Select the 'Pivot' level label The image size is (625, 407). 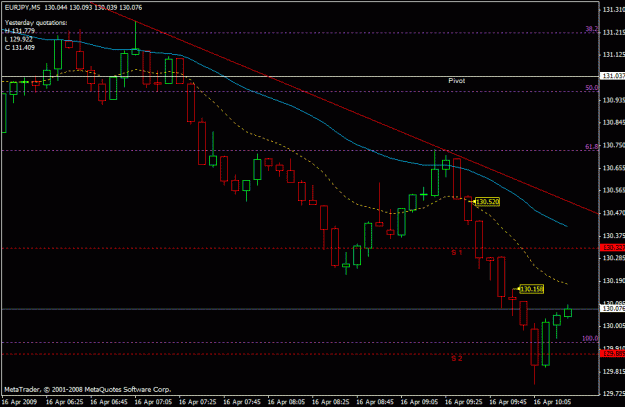point(456,81)
